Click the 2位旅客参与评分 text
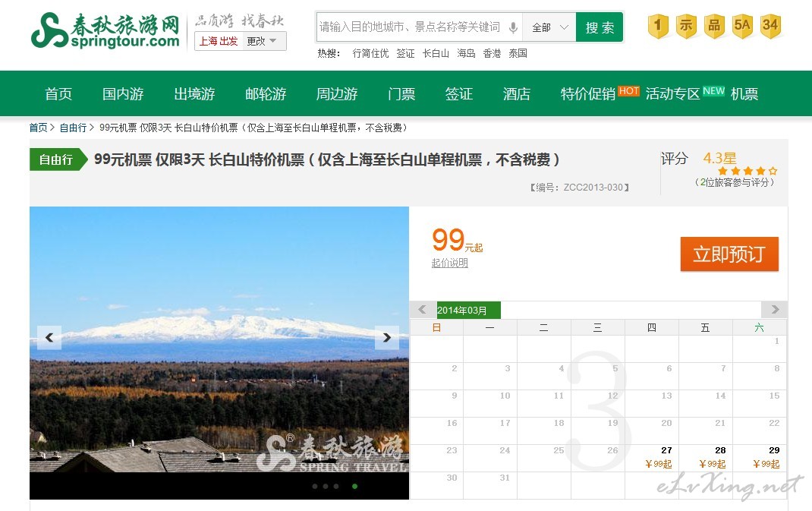 (x=735, y=182)
